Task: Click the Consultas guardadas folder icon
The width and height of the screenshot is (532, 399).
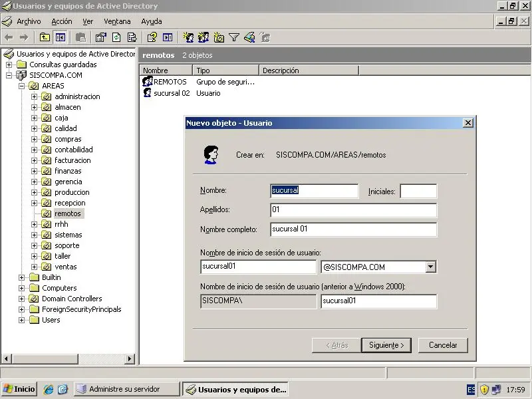Action: point(22,65)
